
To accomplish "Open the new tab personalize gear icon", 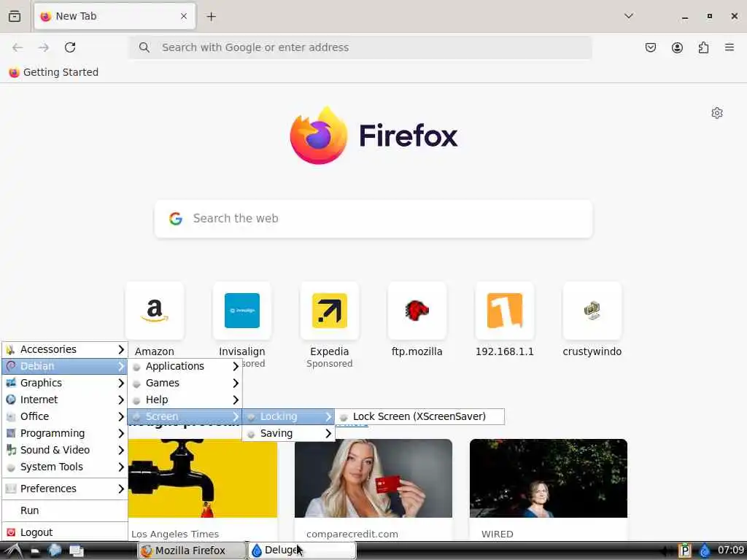I will (x=717, y=113).
